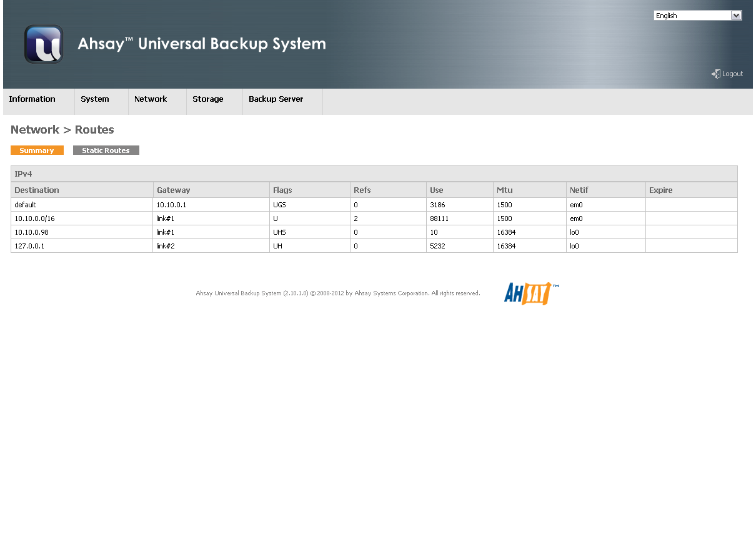
Task: Select the default destination cell
Action: click(82, 205)
